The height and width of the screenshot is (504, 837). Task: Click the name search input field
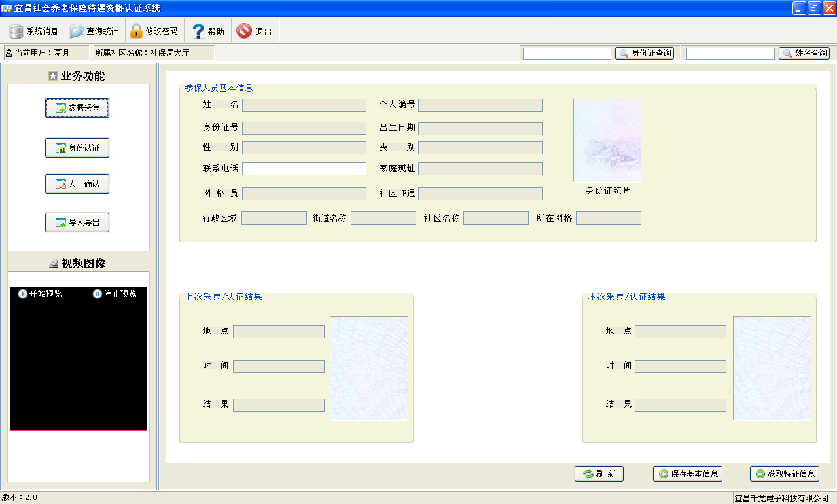pyautogui.click(x=730, y=54)
